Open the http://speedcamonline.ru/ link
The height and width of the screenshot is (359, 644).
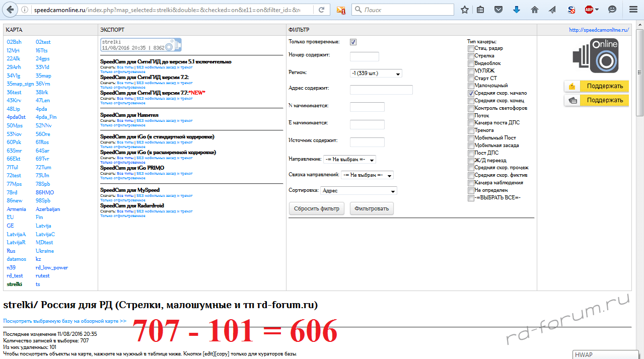click(x=599, y=30)
